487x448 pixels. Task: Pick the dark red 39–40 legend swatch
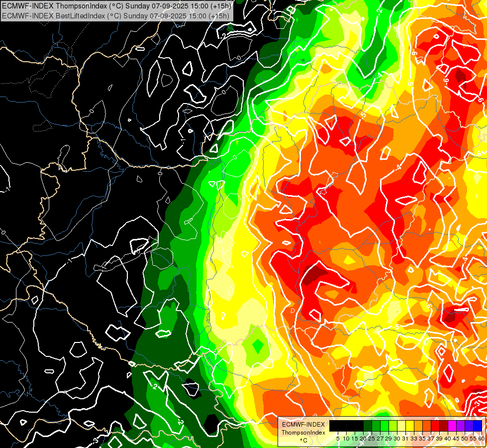pos(444,426)
